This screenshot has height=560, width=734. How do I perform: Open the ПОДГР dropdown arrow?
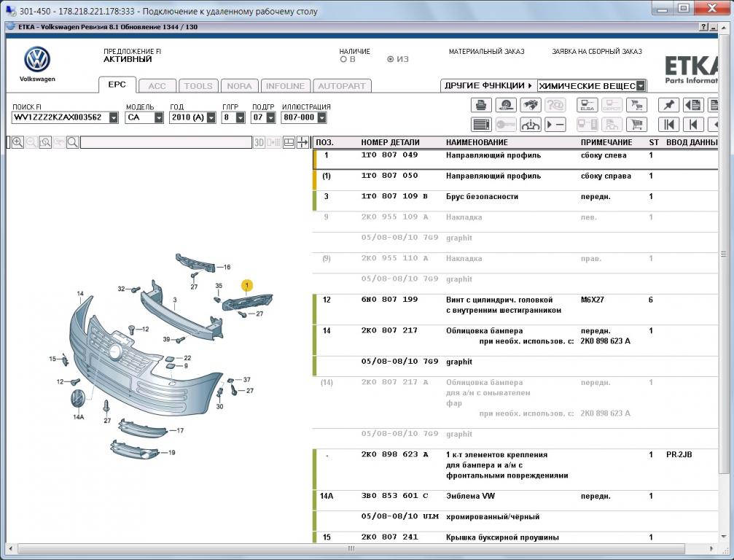coord(270,117)
